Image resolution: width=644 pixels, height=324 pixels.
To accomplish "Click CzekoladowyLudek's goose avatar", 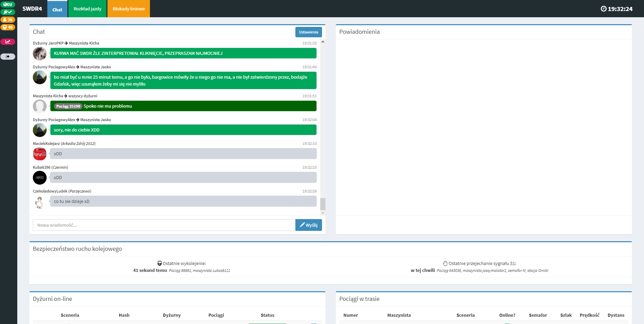I will tap(40, 202).
